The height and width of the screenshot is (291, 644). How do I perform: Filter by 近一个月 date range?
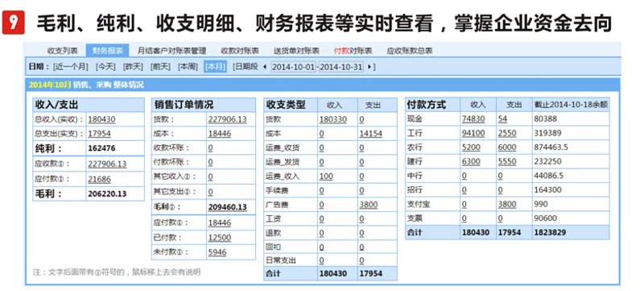(x=71, y=67)
